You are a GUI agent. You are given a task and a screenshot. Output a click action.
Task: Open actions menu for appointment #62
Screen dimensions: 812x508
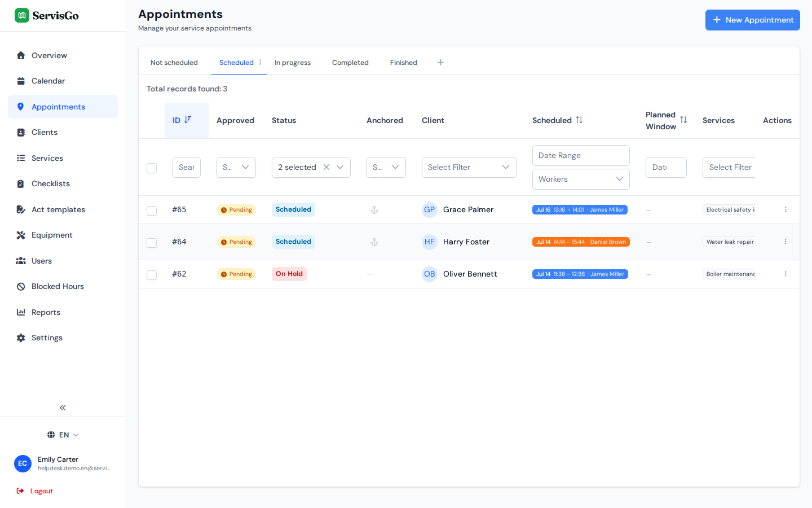pos(785,274)
